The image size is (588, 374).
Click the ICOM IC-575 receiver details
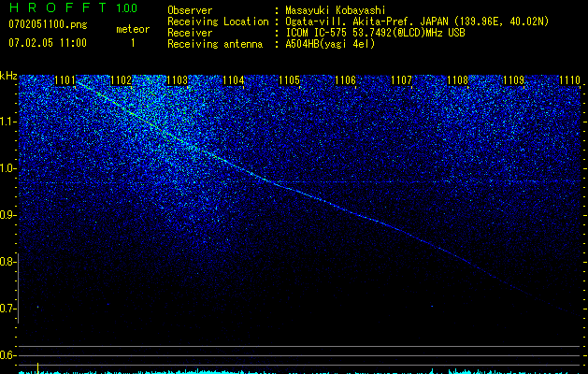[375, 33]
